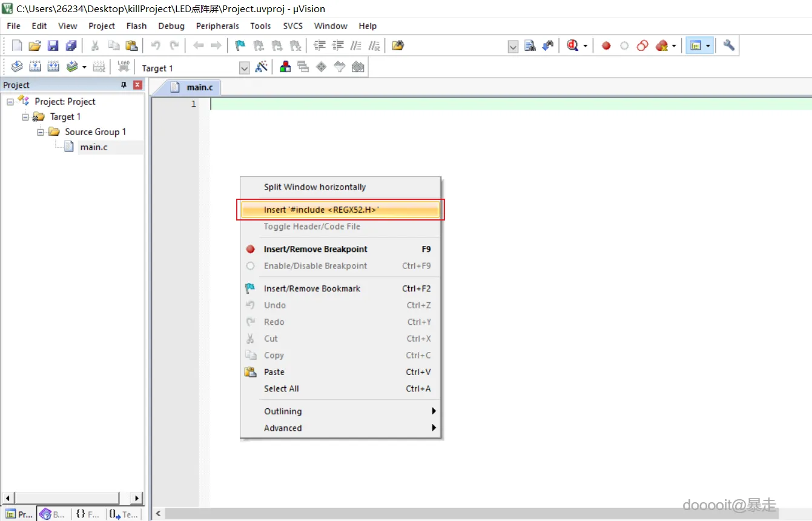Select main.c in the project tree
Screen dimensions: 812x521
pos(94,147)
